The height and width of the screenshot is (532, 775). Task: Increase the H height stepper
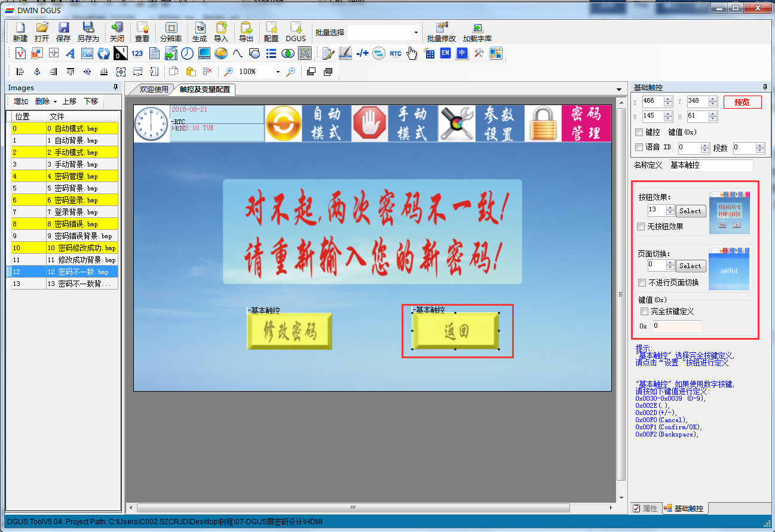(712, 113)
